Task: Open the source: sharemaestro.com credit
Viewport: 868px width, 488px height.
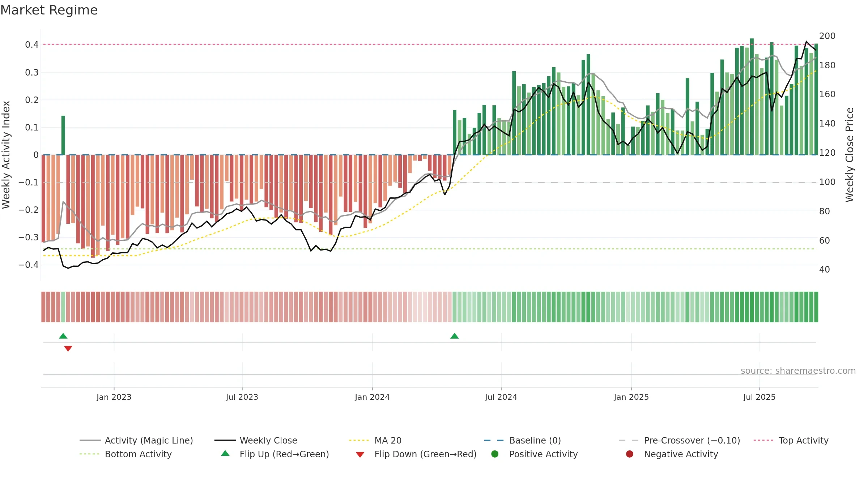Action: tap(798, 371)
